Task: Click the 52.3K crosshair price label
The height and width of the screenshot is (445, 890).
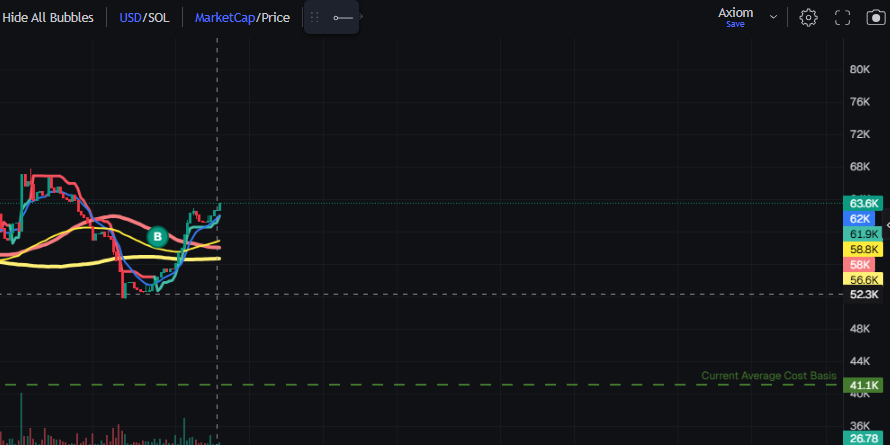Action: 863,295
